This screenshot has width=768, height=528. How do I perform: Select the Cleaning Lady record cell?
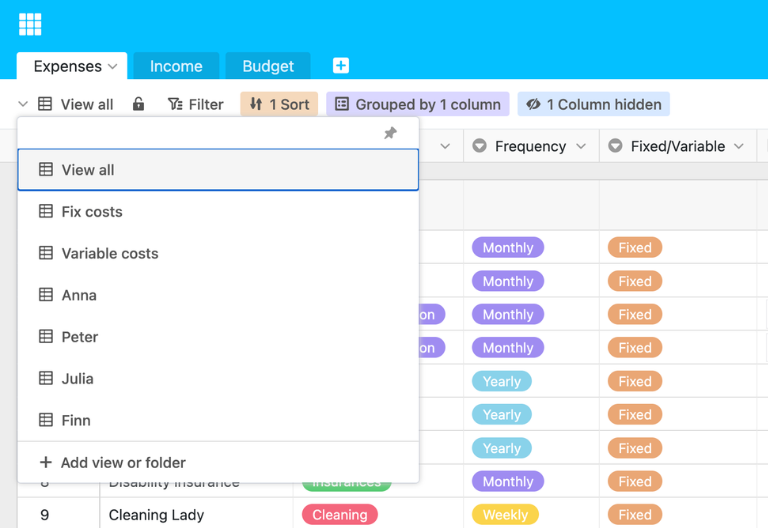pos(196,514)
